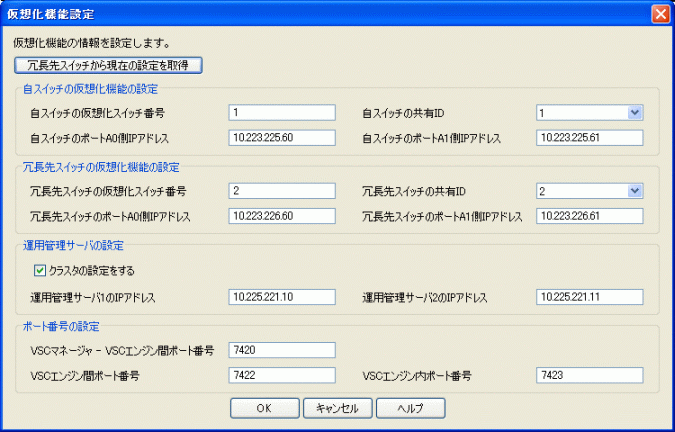Click label 自スイッチのポートA0側IPアドレス
675x432 pixels.
point(99,139)
